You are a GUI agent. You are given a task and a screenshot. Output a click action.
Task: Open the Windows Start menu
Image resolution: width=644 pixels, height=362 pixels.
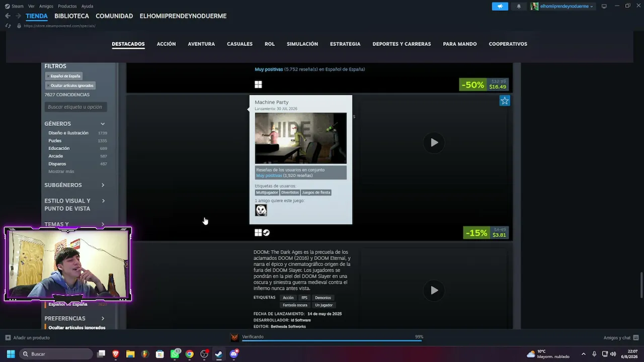point(11,354)
